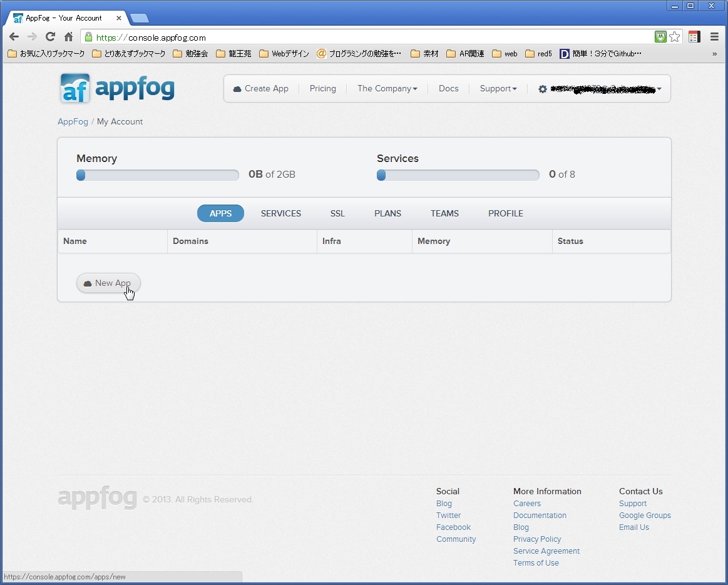Click the New App button
728x585 pixels.
pyautogui.click(x=108, y=283)
